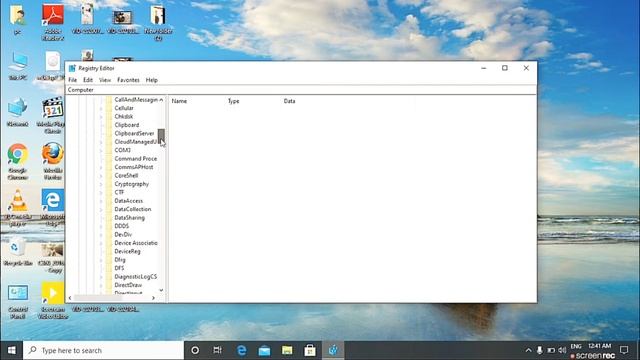The height and width of the screenshot is (360, 640).
Task: Expand the Device Associatio registry key
Action: tap(101, 243)
